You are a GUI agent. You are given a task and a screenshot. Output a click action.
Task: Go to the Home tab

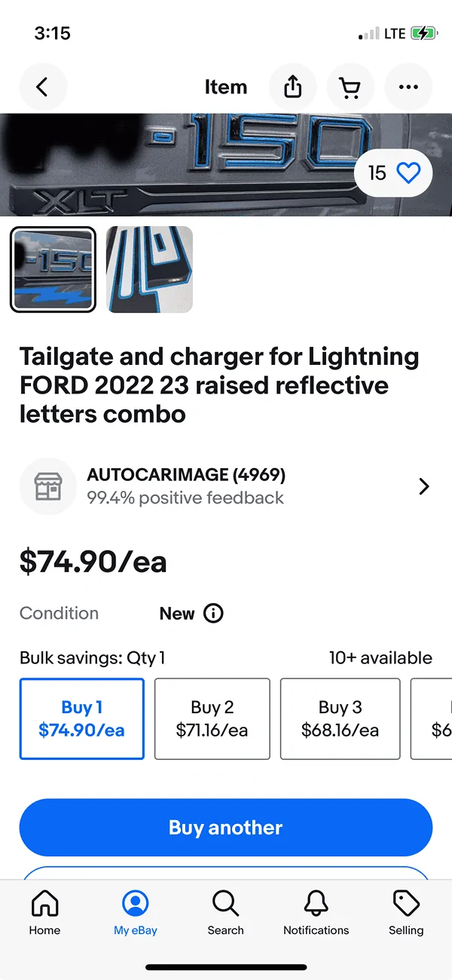[x=44, y=912]
